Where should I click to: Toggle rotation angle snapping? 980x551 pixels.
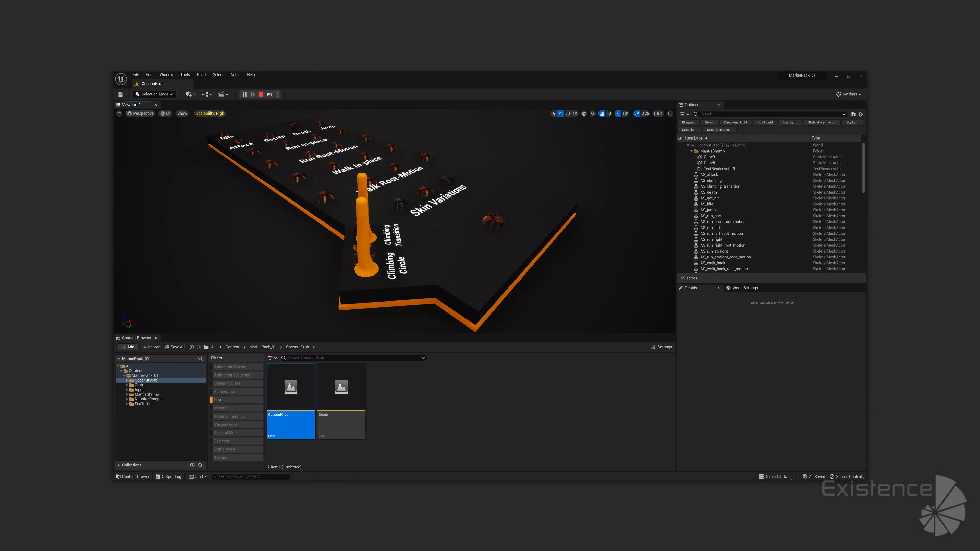tap(618, 113)
